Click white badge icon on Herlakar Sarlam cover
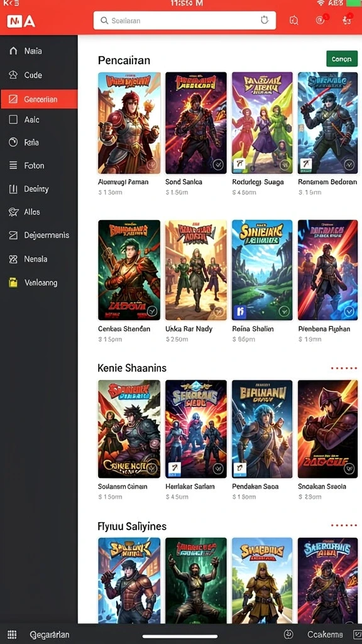 tap(175, 468)
